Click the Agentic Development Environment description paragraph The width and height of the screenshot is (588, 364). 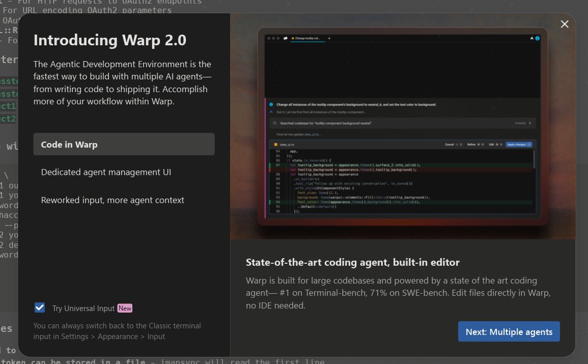click(122, 83)
